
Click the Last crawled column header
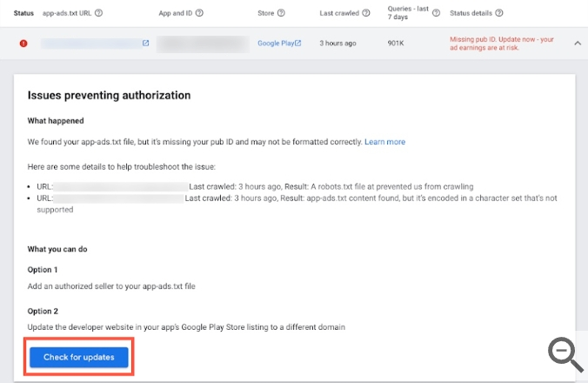339,13
